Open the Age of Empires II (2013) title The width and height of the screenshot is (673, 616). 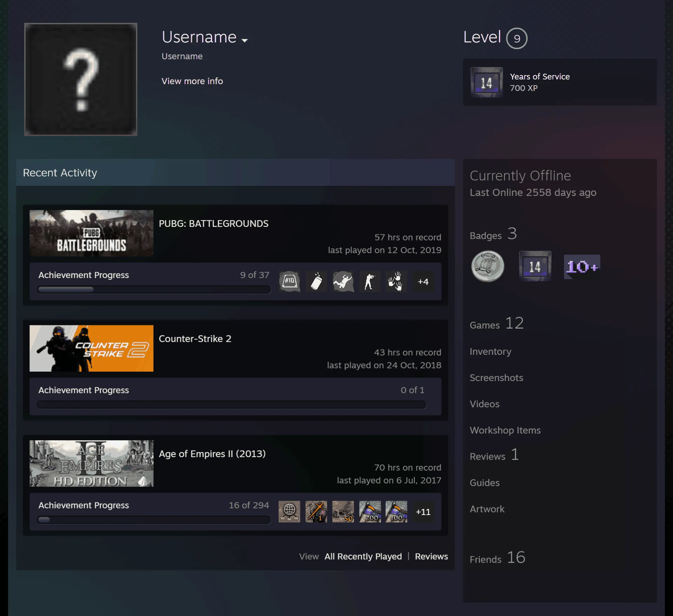(x=212, y=454)
